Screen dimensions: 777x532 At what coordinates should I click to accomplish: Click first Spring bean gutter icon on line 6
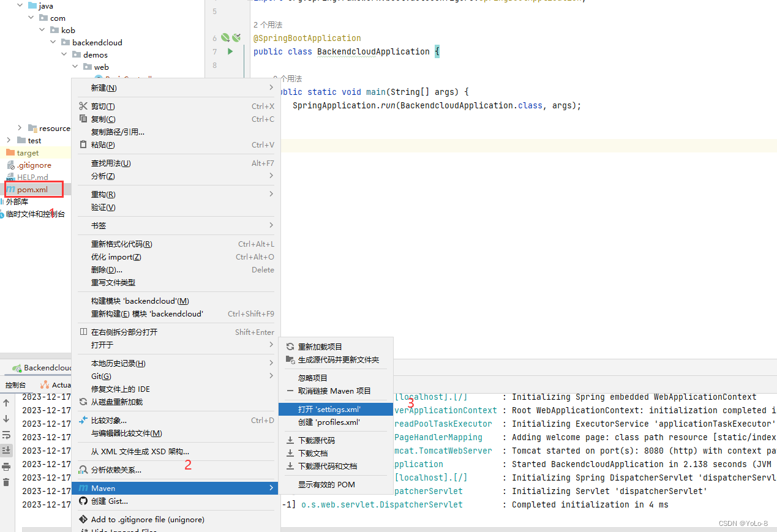pyautogui.click(x=225, y=38)
